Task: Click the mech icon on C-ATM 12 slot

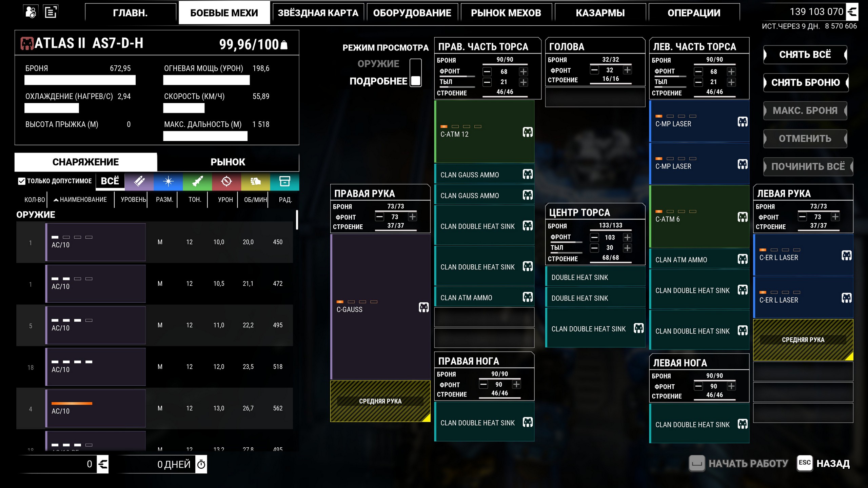Action: pos(528,132)
